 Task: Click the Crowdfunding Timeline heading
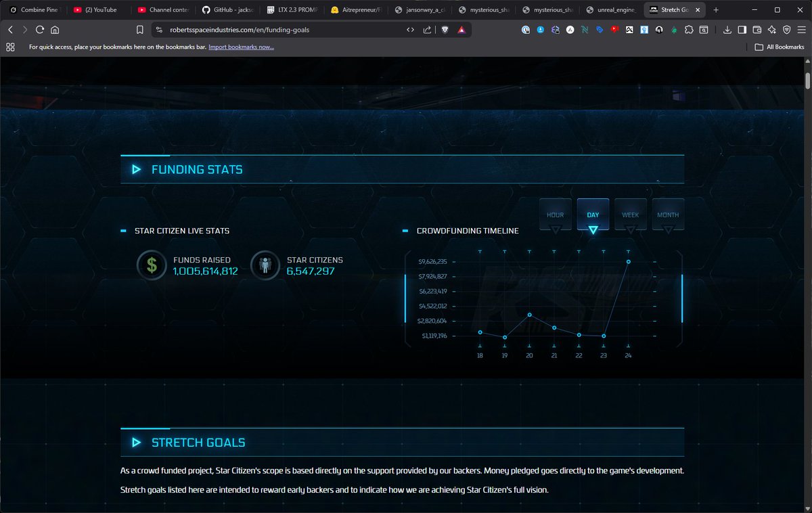click(x=468, y=231)
